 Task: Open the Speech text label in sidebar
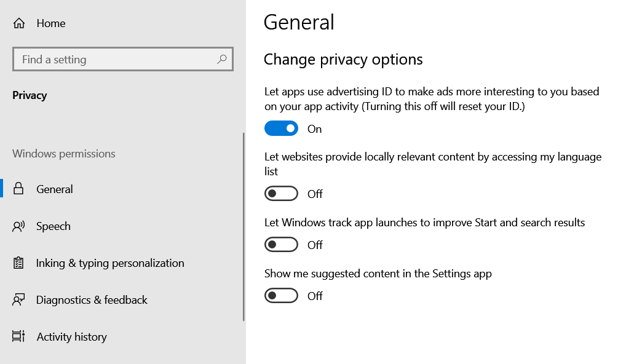(x=53, y=226)
